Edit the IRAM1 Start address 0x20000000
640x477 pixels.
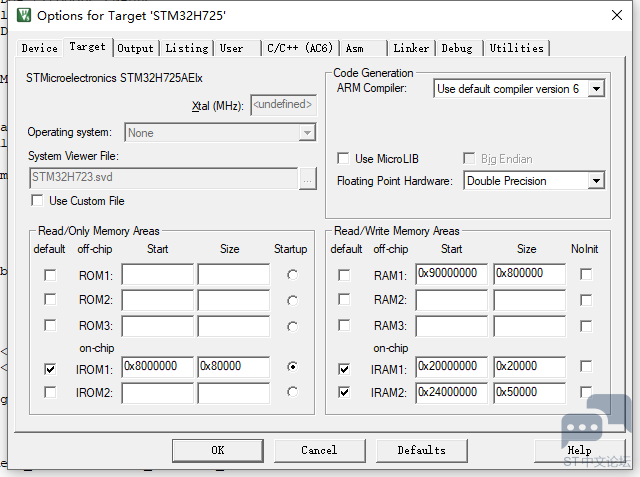click(451, 367)
